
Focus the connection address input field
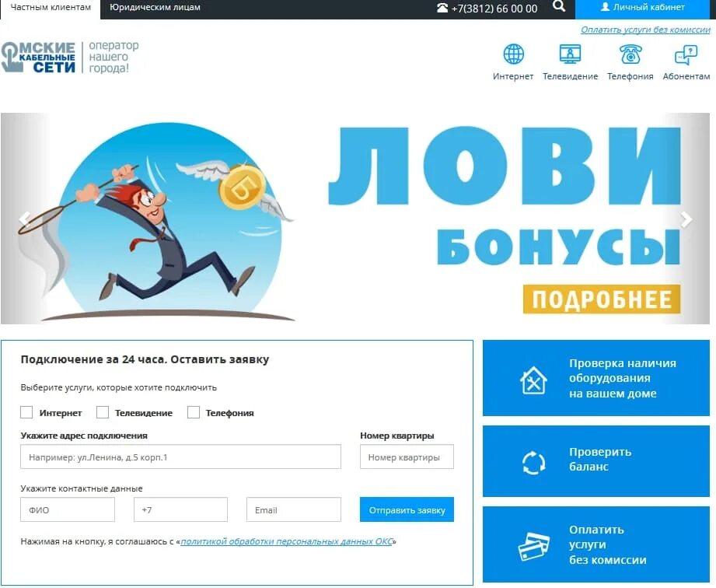coord(180,457)
